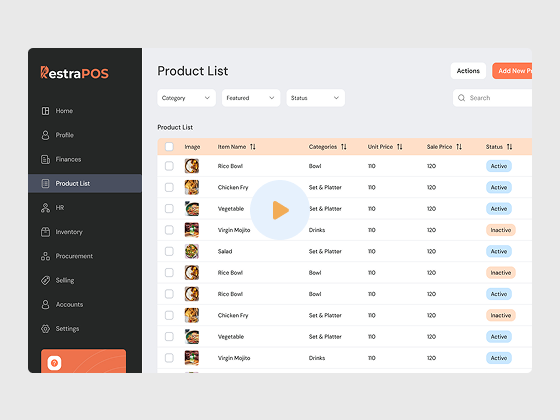Click the Accounts person icon
560x420 pixels.
(x=45, y=305)
